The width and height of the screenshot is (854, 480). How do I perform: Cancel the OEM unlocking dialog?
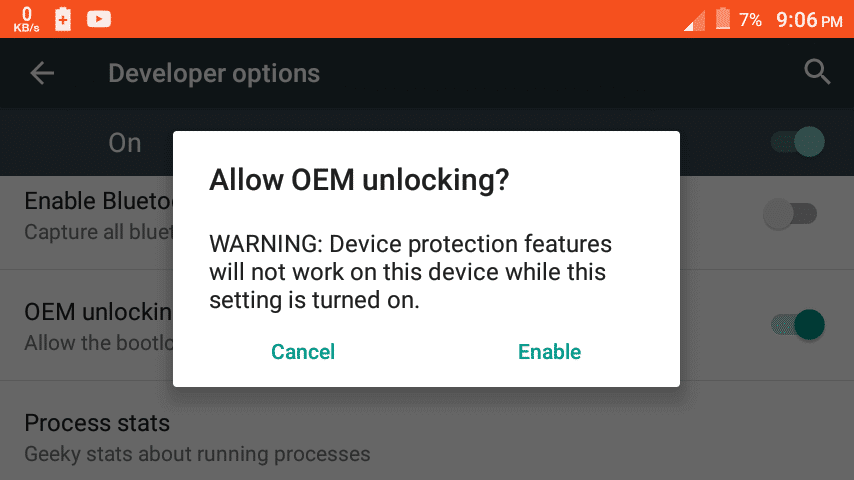(x=303, y=352)
